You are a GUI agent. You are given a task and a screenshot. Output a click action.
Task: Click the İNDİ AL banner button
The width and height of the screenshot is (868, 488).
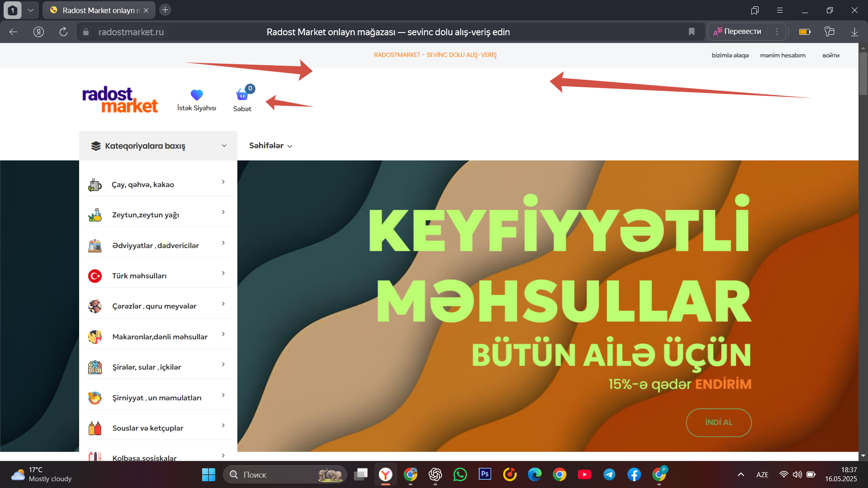tap(718, 422)
